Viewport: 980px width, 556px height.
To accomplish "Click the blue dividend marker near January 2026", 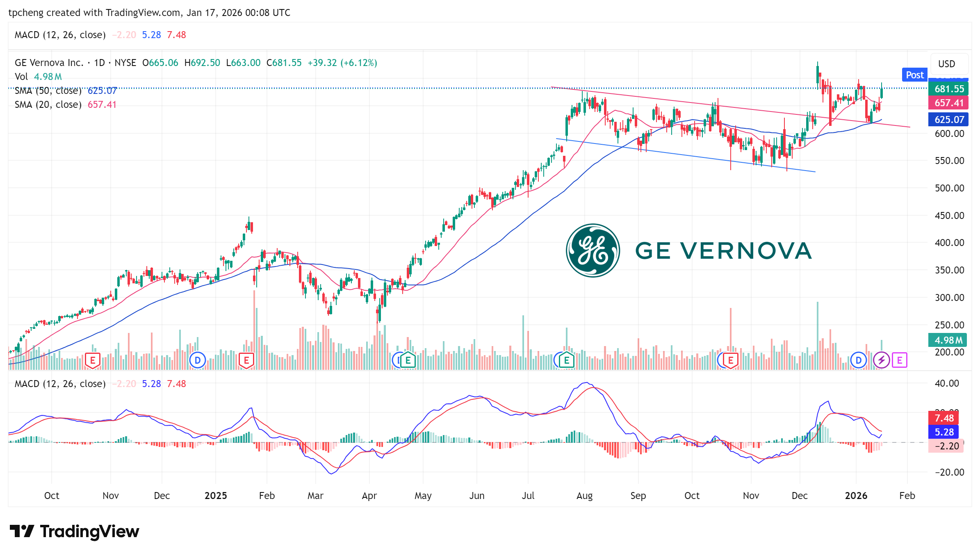I will tap(858, 360).
